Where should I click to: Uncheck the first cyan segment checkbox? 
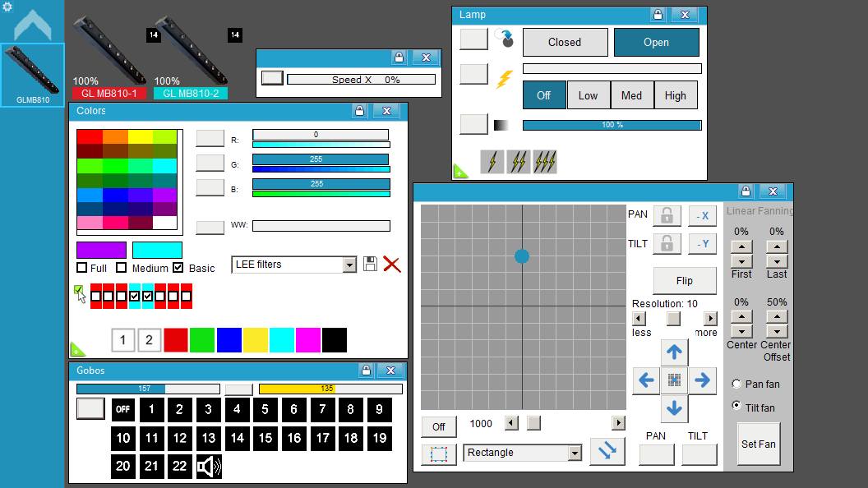click(x=135, y=296)
